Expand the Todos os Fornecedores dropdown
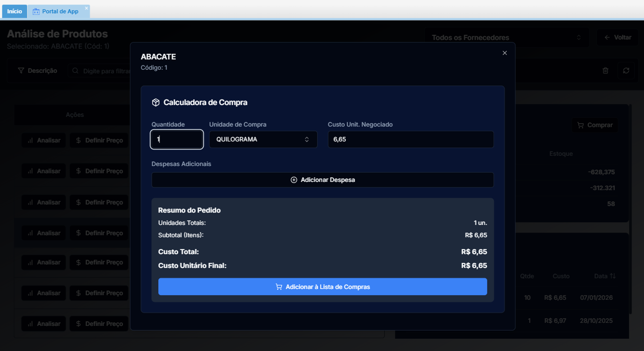Viewport: 644px width, 351px height. (507, 37)
